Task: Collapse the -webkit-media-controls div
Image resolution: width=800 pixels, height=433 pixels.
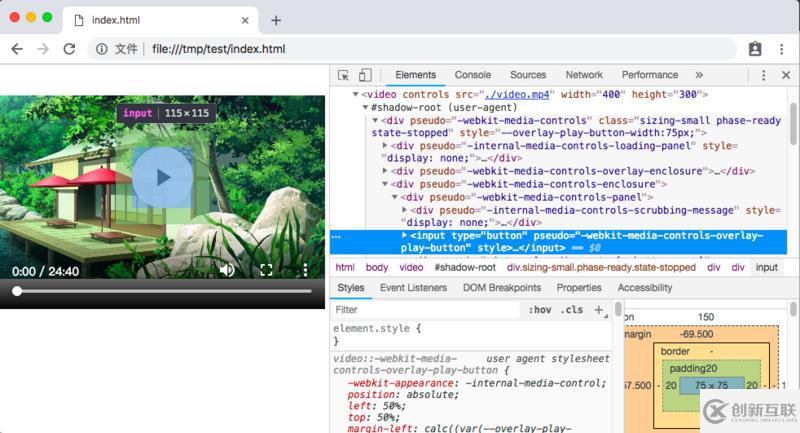Action: point(375,121)
